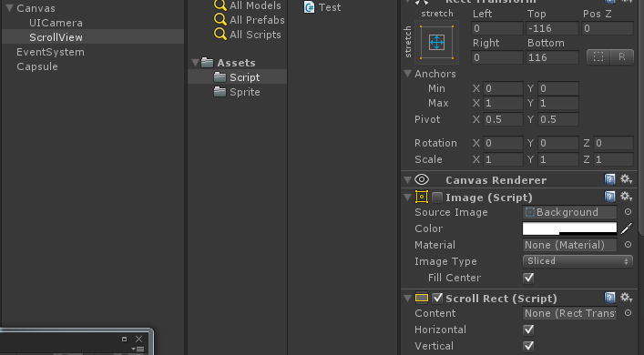
Task: Open the Scroll Rect gear settings menu
Action: point(626,298)
